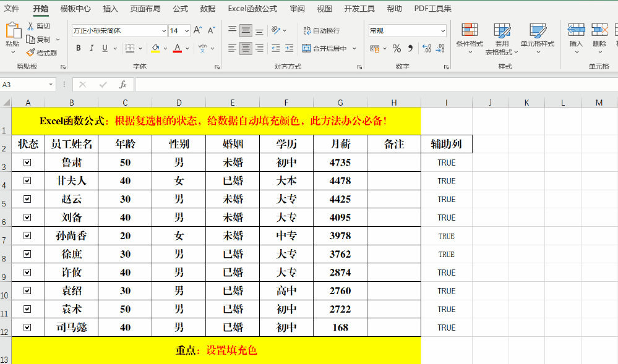618x364 pixels.
Task: Click the Name Box showing A3
Action: (x=24, y=84)
